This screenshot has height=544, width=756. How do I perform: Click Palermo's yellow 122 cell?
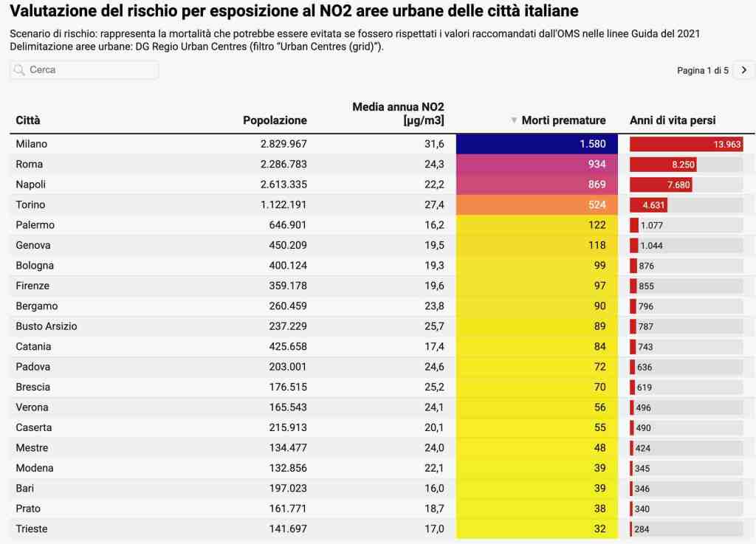[x=537, y=225]
